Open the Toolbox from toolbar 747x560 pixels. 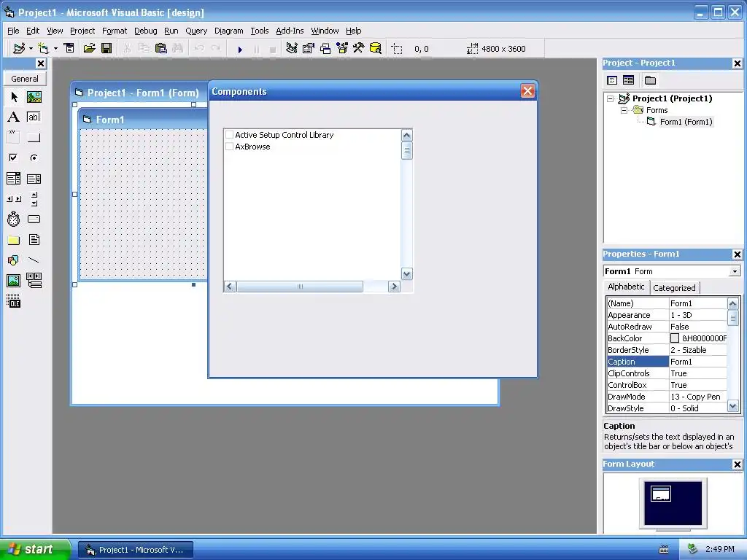[358, 49]
